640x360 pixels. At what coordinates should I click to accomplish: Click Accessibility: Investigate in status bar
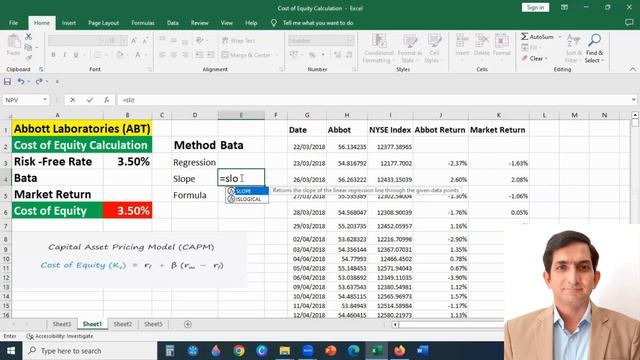pos(60,336)
